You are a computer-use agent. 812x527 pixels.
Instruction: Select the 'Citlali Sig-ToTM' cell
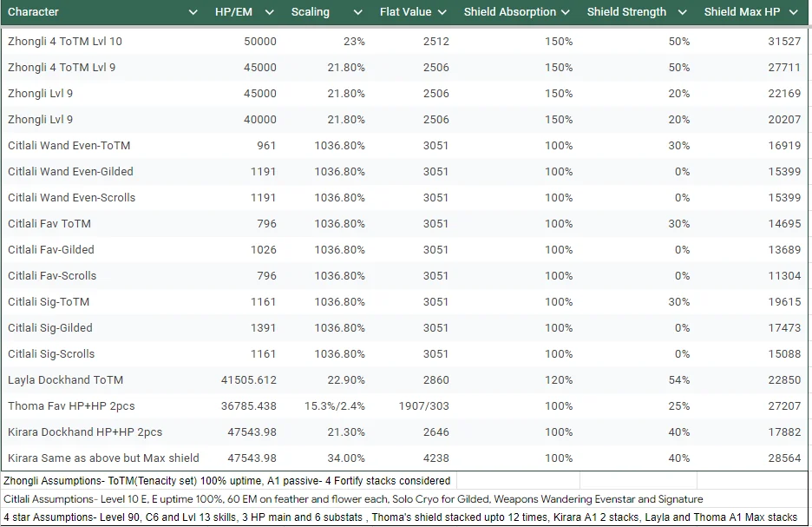tap(49, 301)
